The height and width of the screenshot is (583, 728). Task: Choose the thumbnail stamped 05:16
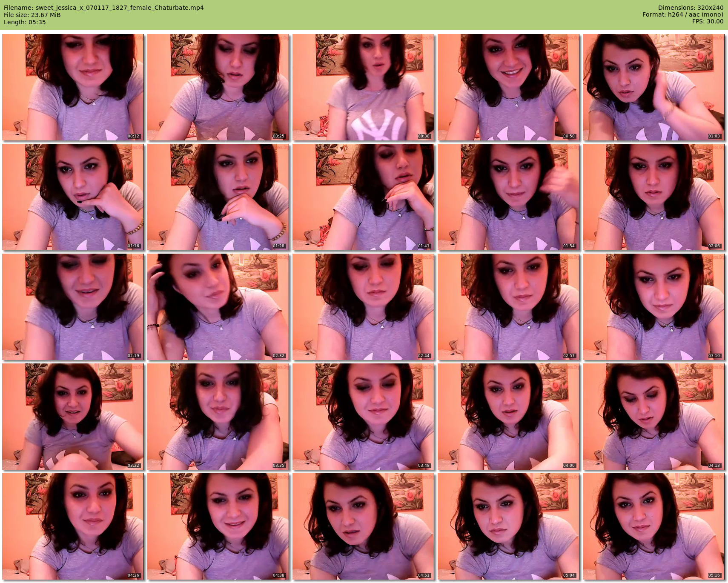pyautogui.click(x=653, y=526)
